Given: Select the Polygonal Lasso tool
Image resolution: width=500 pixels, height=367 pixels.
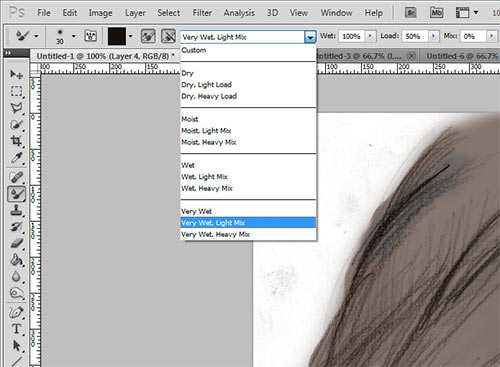Looking at the screenshot, I should 16,108.
